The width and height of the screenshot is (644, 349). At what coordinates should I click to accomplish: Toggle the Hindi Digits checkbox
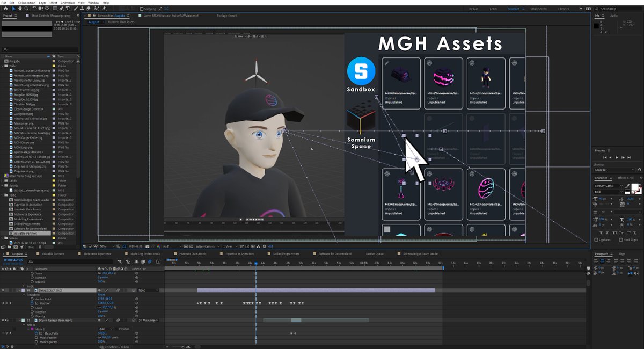(621, 239)
